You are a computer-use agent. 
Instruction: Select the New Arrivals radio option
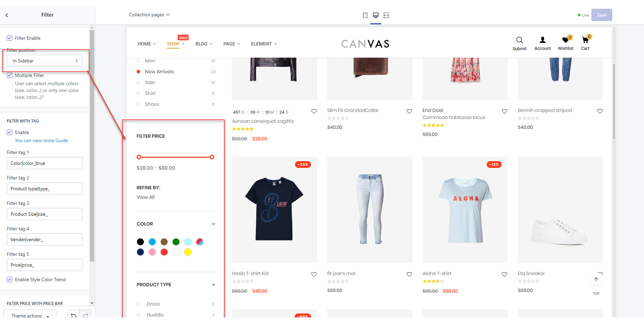tap(138, 72)
